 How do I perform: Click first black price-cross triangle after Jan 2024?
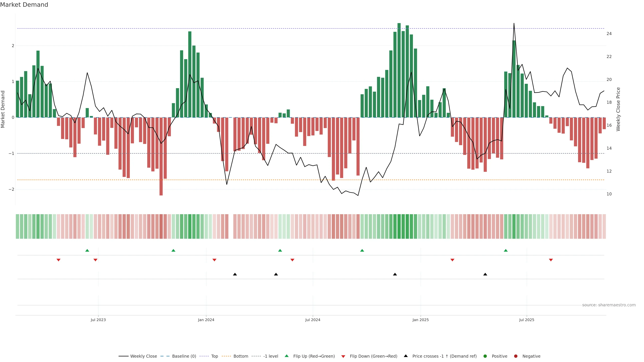[235, 274]
